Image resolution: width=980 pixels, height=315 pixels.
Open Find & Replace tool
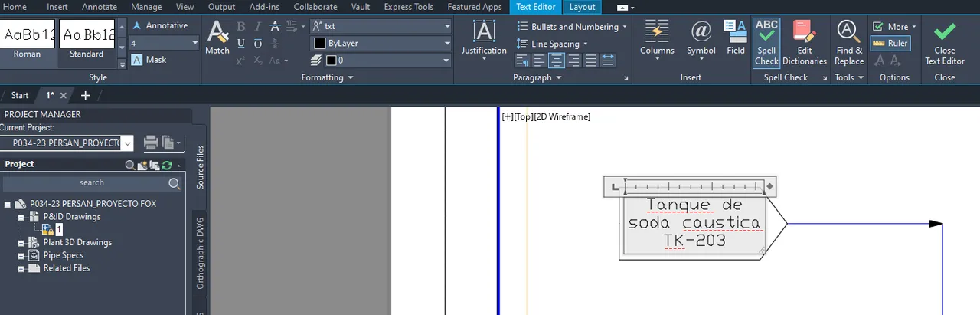click(x=849, y=43)
